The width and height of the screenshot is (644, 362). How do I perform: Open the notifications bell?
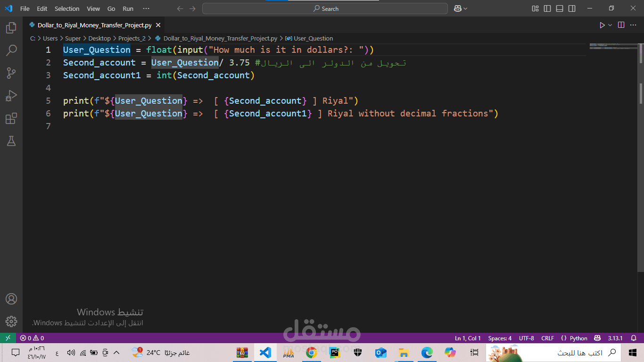coord(635,338)
